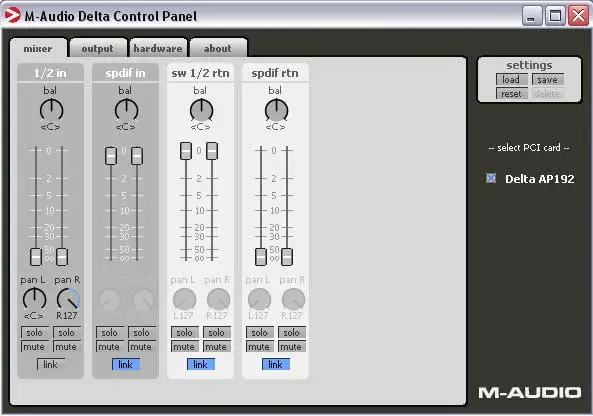Maximize the Delta Control Panel window
This screenshot has height=416, width=593.
555,16
